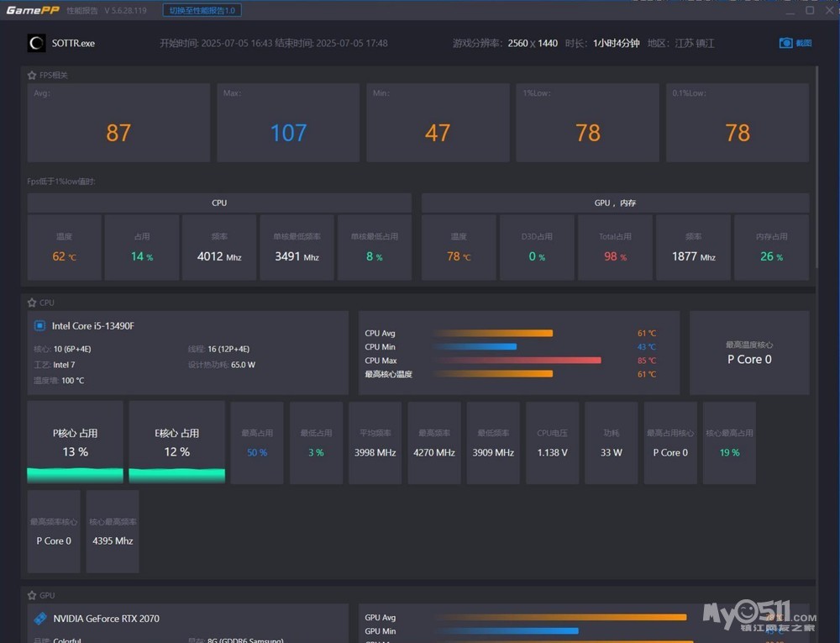Viewport: 840px width, 643px height.
Task: Click the GamePP logo in title bar
Action: point(33,11)
